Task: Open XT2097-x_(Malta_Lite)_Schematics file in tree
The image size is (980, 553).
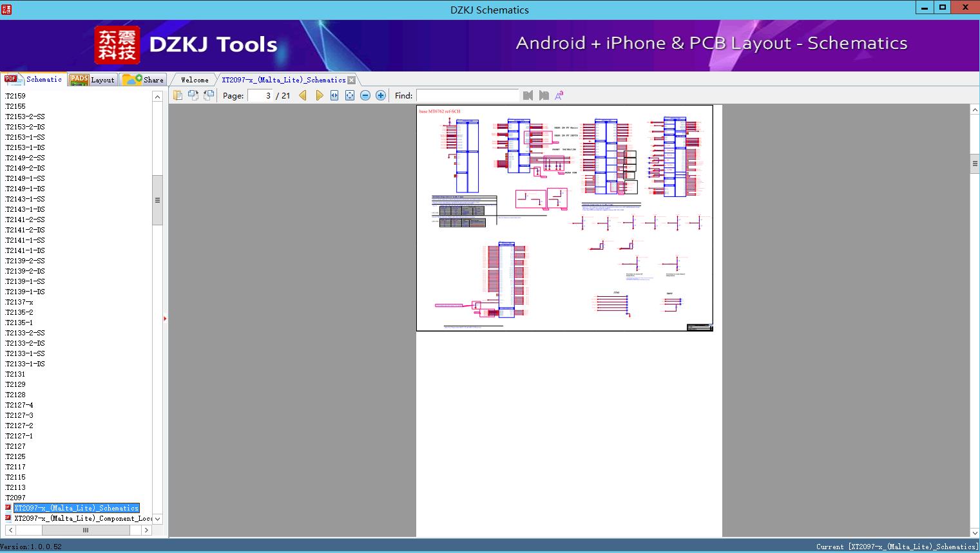Action: tap(76, 508)
